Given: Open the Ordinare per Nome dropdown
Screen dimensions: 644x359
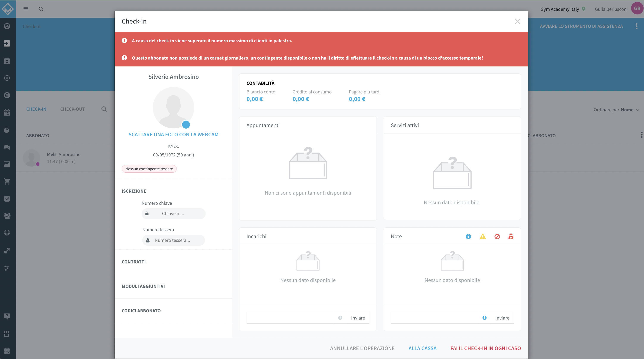Looking at the screenshot, I should point(616,110).
